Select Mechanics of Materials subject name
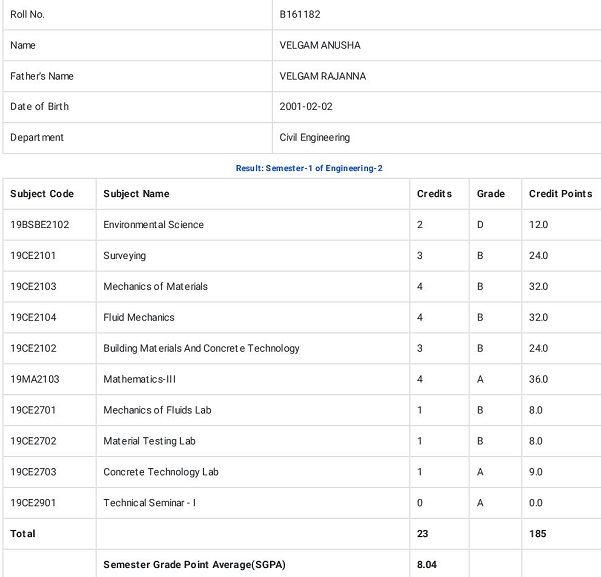 155,286
